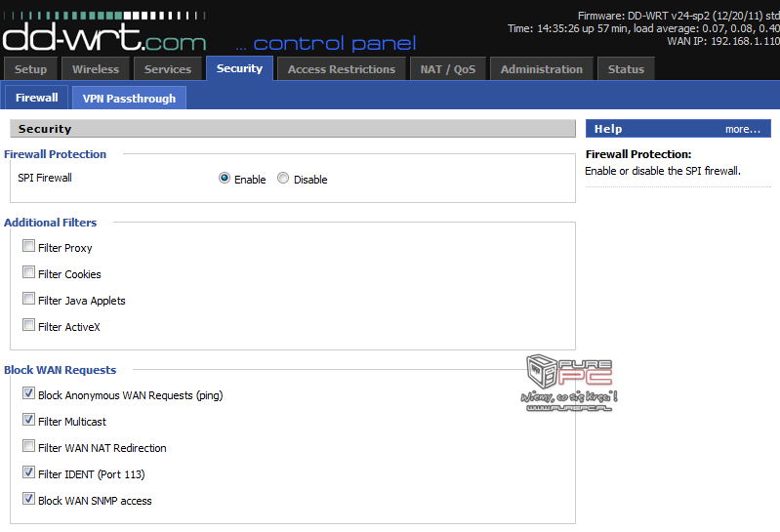Open the Services tab
The height and width of the screenshot is (532, 780).
point(168,69)
